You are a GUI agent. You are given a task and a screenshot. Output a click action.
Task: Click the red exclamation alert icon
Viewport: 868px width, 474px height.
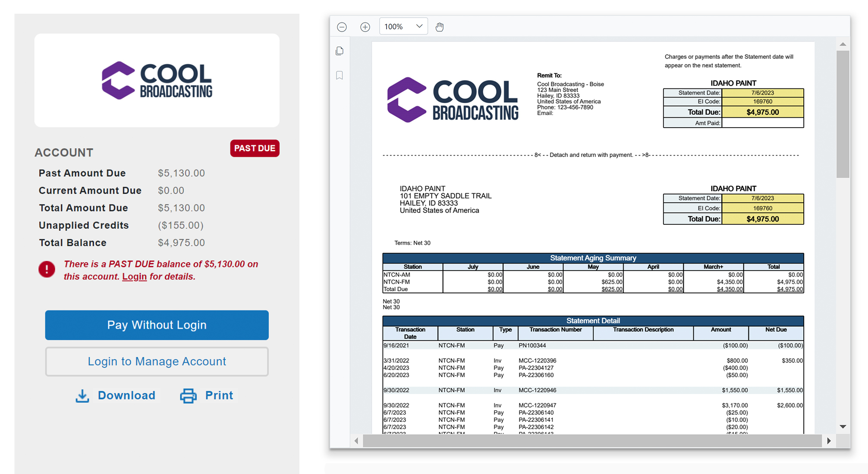[x=47, y=269]
